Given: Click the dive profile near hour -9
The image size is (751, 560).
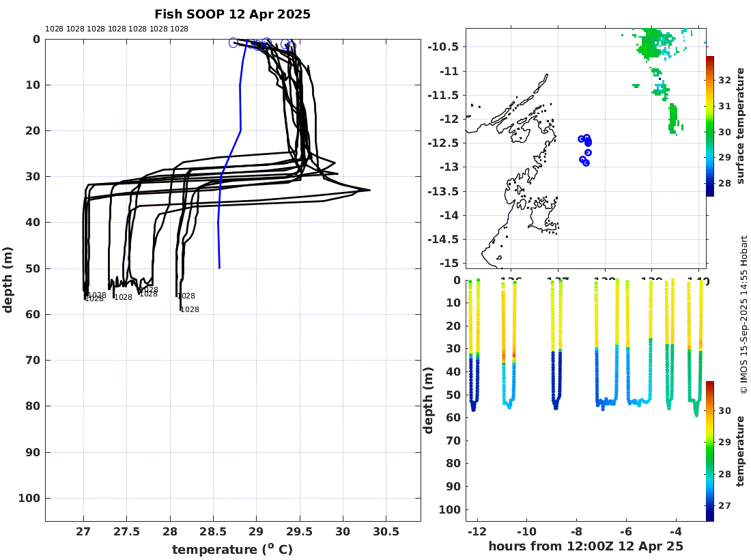Looking at the screenshot, I should tap(556, 345).
